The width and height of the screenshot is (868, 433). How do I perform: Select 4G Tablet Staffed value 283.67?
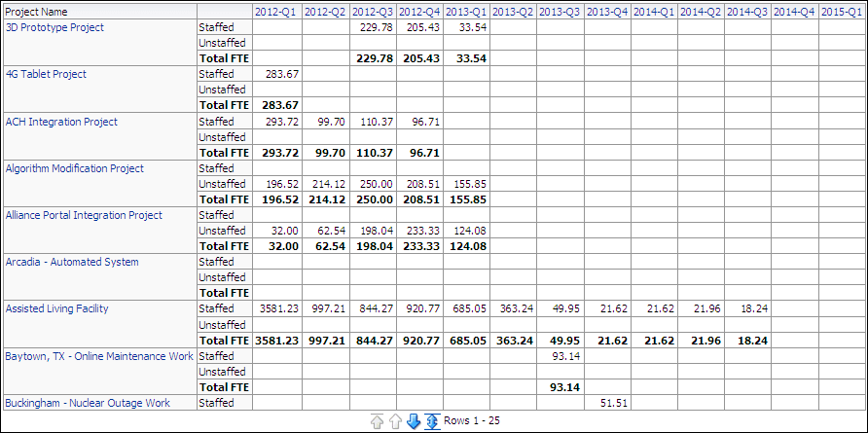tap(282, 74)
